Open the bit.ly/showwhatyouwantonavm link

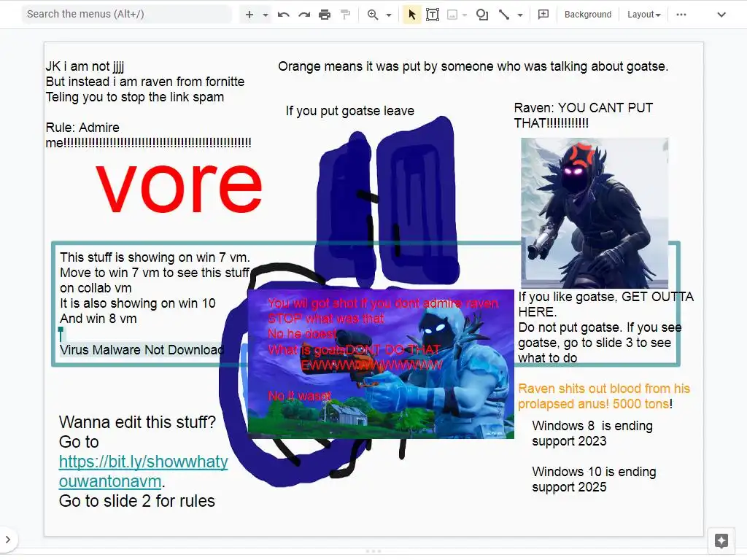144,472
